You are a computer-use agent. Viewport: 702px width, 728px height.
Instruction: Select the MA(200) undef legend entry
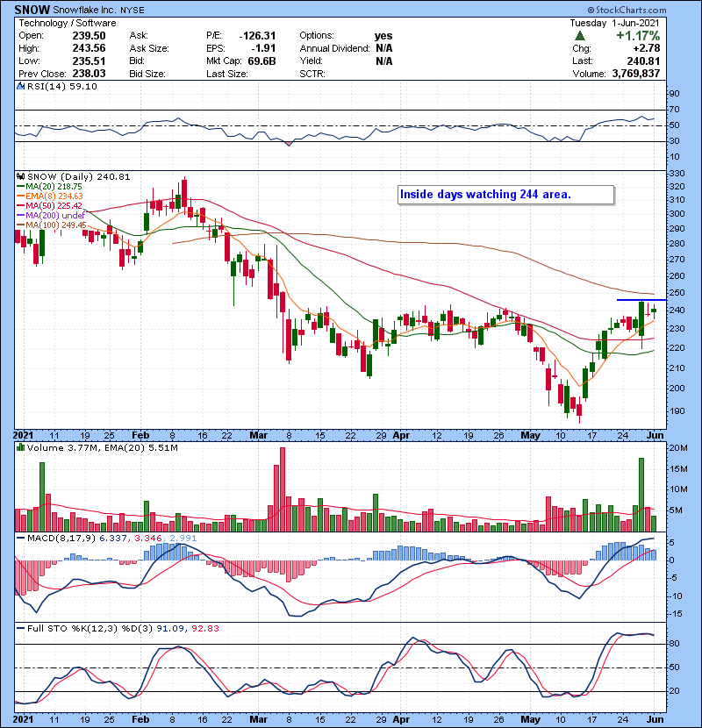click(x=51, y=216)
